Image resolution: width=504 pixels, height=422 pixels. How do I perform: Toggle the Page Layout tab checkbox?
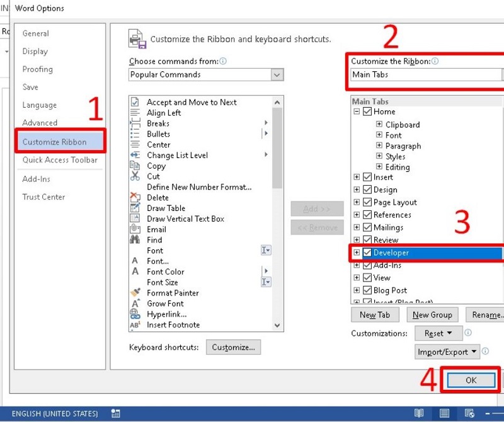pos(367,202)
